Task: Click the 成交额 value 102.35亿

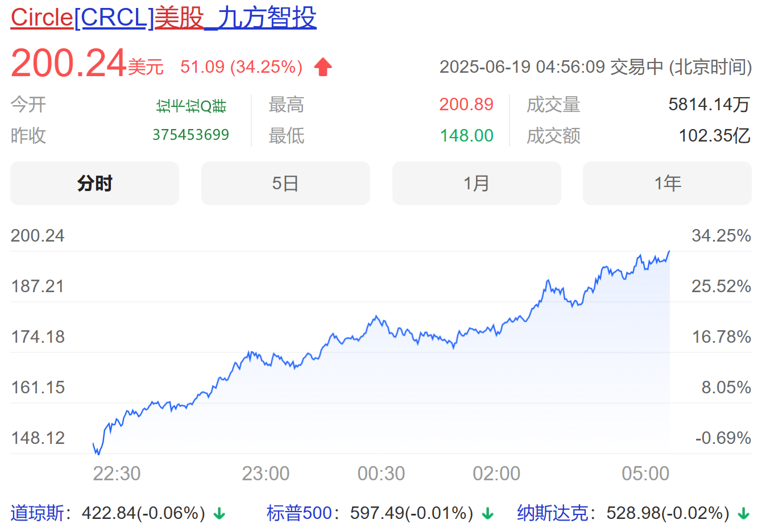Action: [x=715, y=136]
